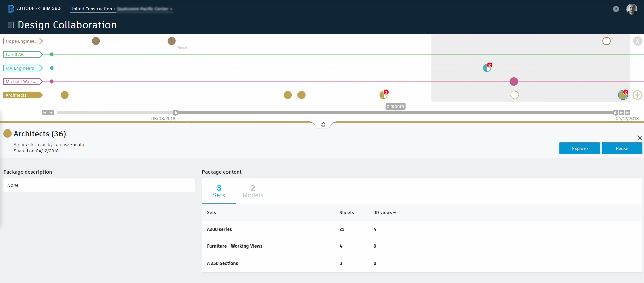
Task: Collapse the package panel using the divider chevron
Action: coord(323,125)
